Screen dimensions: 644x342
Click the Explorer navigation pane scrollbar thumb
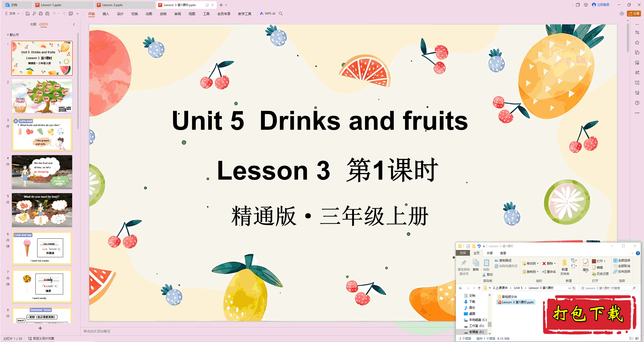click(x=490, y=324)
